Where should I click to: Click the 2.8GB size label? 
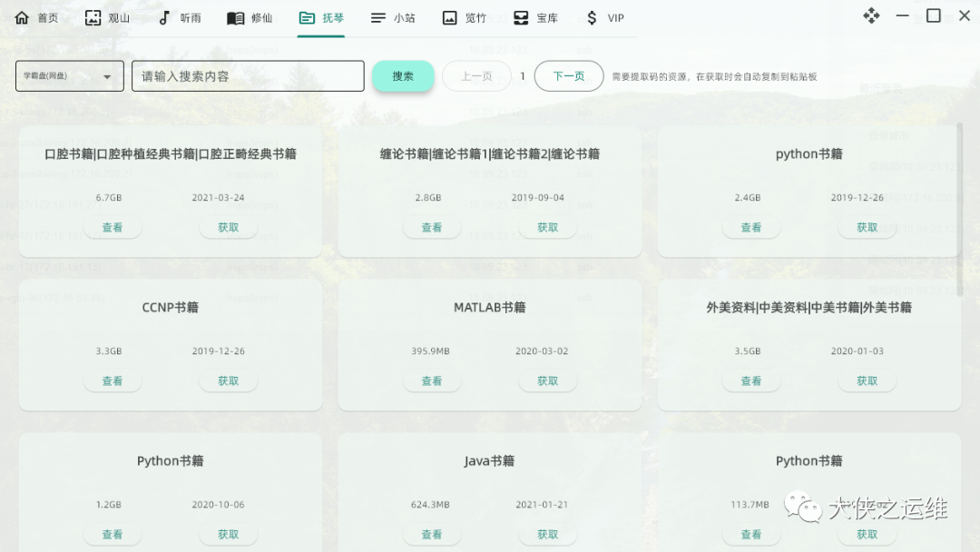tap(428, 198)
